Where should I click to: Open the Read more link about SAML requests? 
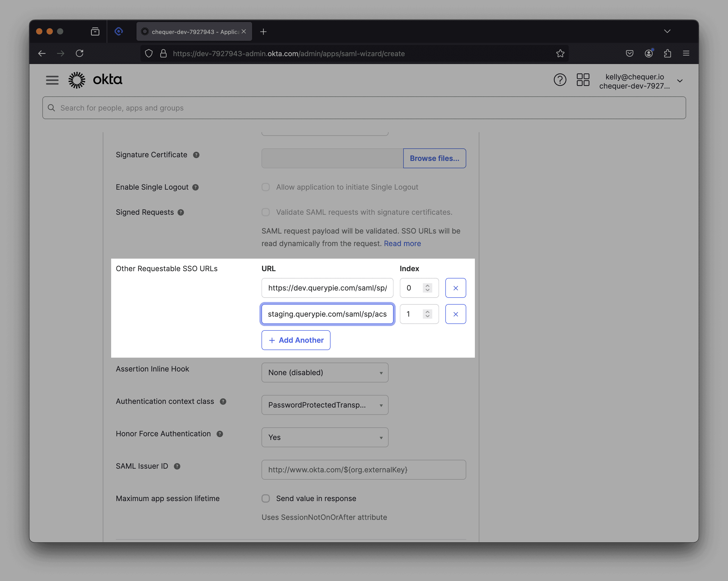point(402,243)
